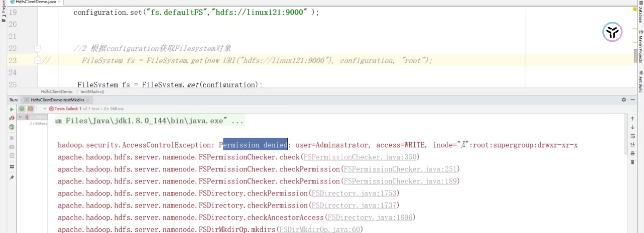Collapse the failed test tree node

pos(20,117)
